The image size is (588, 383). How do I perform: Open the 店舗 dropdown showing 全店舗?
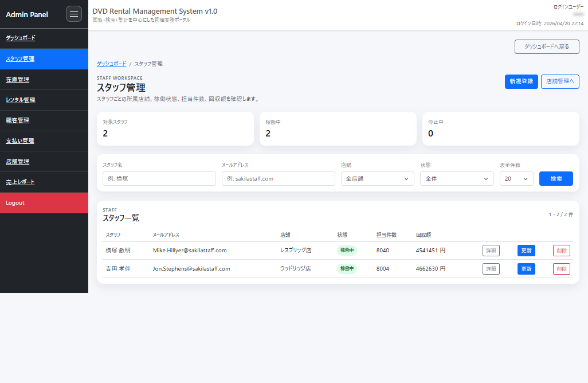click(377, 178)
